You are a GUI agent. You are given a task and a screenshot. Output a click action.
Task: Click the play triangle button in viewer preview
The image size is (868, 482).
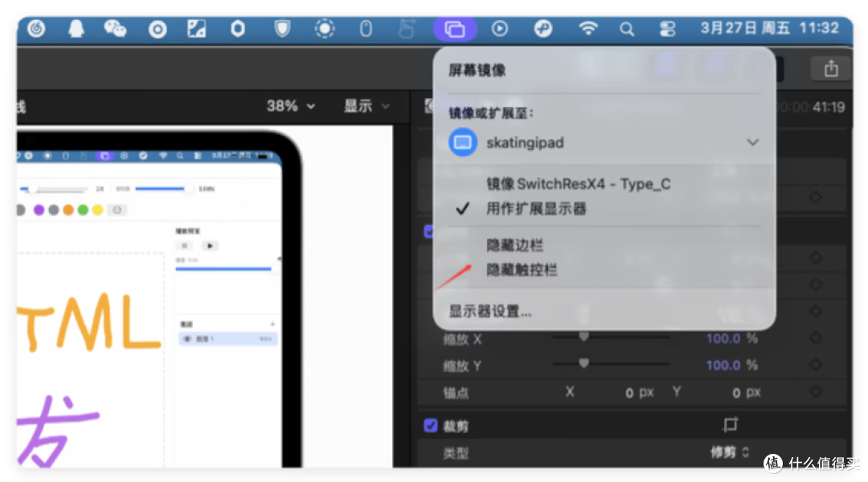click(209, 246)
